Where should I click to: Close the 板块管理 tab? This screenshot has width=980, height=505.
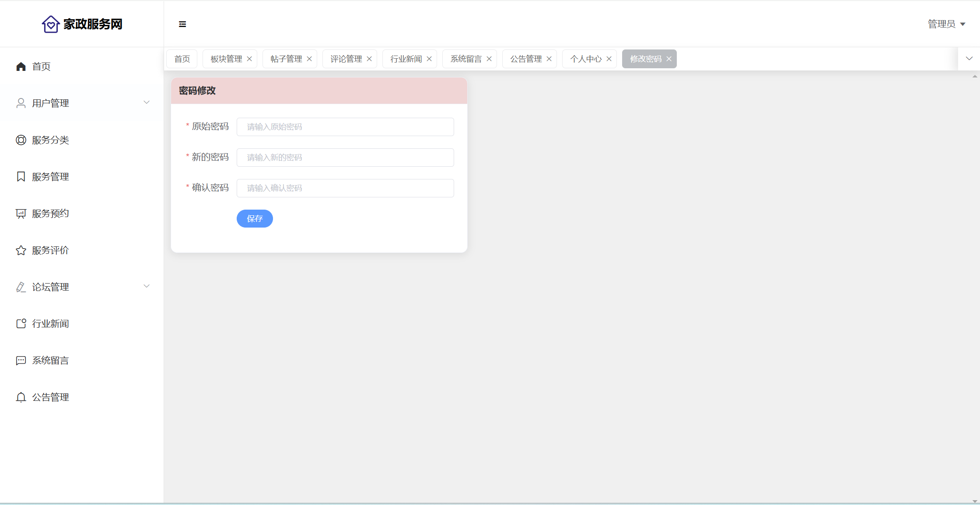[x=249, y=59]
